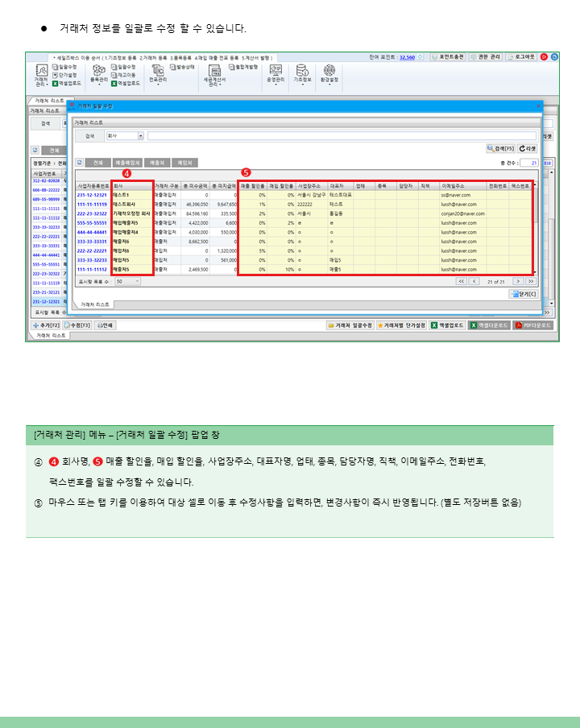Click the 사업자등록번호 column header
The image size is (580, 728).
(x=93, y=186)
